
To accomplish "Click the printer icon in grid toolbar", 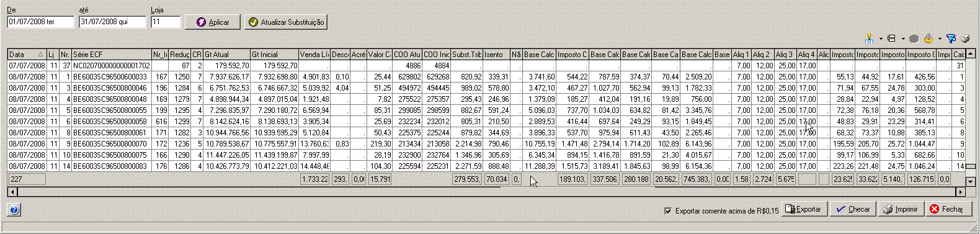I will click(x=965, y=38).
